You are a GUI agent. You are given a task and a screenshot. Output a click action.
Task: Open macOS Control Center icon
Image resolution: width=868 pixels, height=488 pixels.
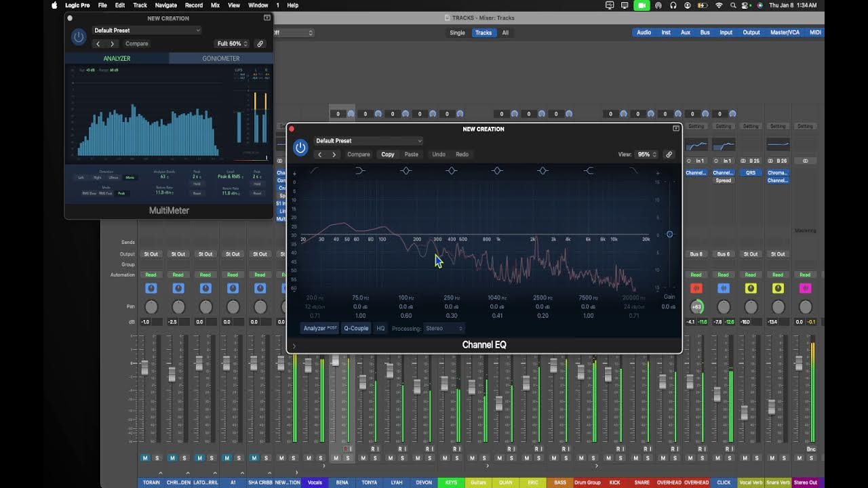click(x=746, y=5)
